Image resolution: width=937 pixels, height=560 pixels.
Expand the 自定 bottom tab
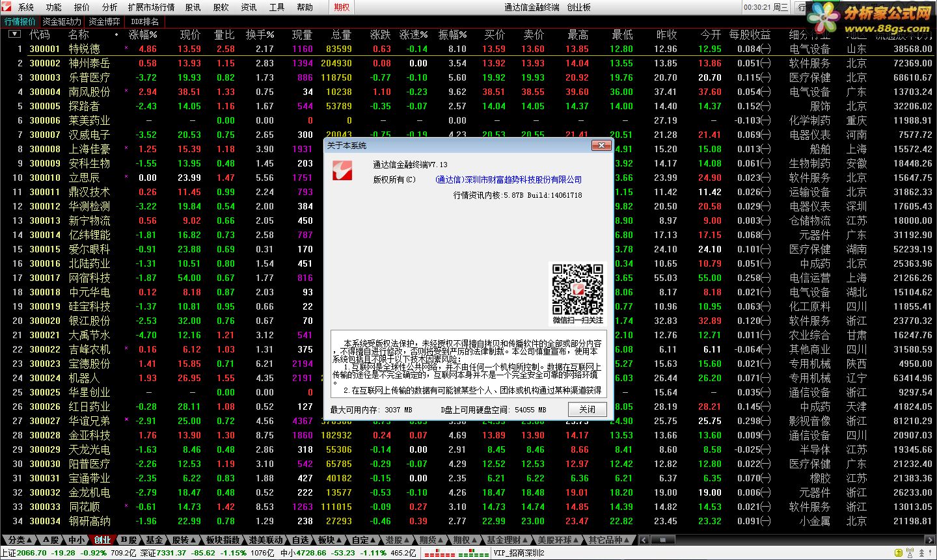tap(364, 540)
